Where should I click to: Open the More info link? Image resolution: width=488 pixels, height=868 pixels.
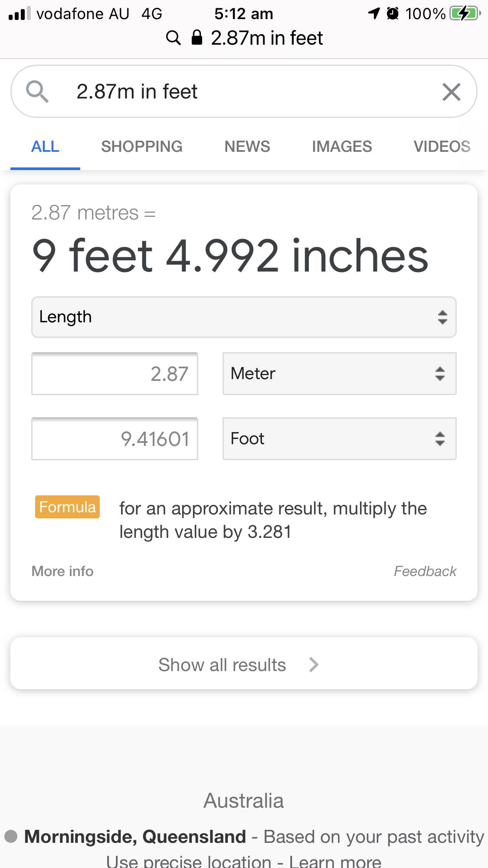click(x=62, y=571)
